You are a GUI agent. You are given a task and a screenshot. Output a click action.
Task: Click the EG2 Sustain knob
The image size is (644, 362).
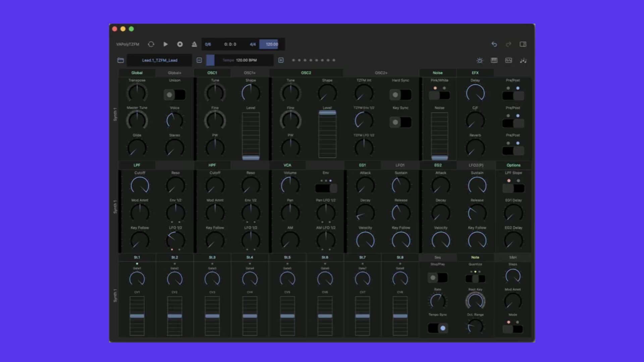click(x=477, y=185)
